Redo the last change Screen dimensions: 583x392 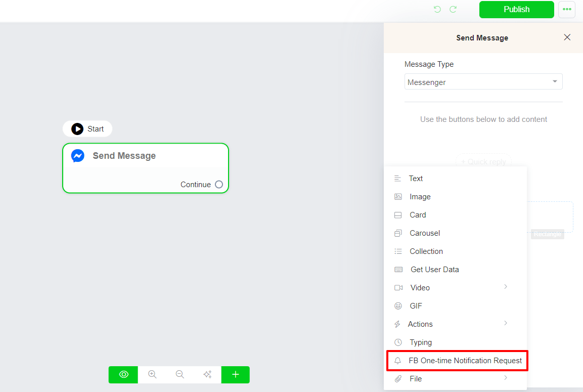[453, 9]
